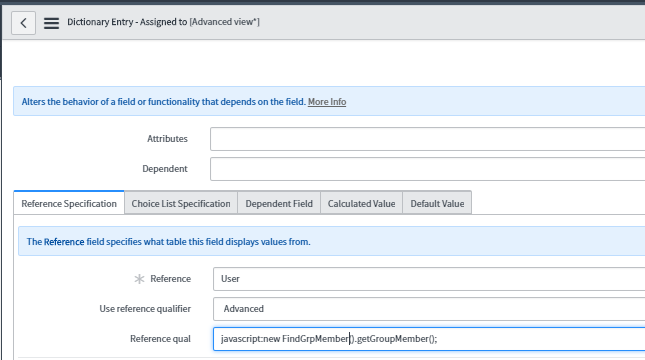Click the Attributes label
Screen dimensions: 645x360
tap(167, 139)
